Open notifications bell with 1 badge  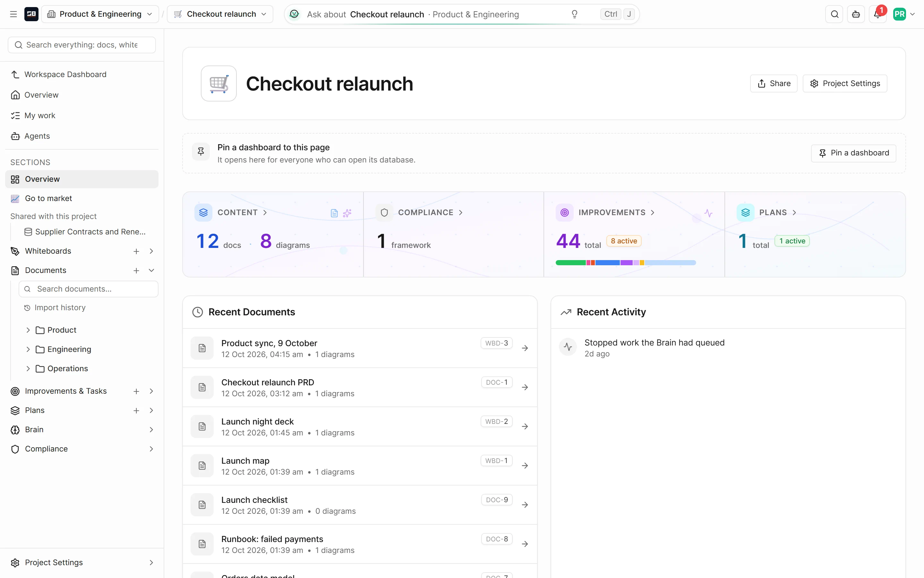pyautogui.click(x=877, y=14)
